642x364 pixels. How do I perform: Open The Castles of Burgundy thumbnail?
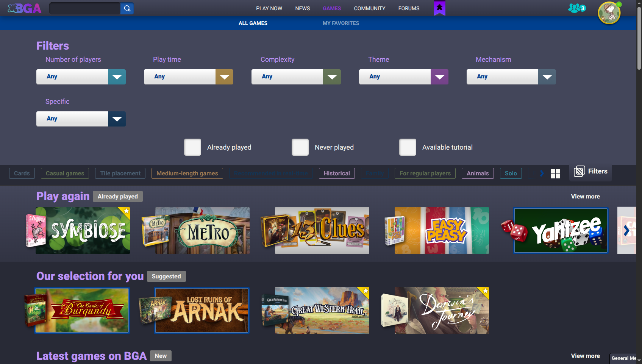point(82,310)
